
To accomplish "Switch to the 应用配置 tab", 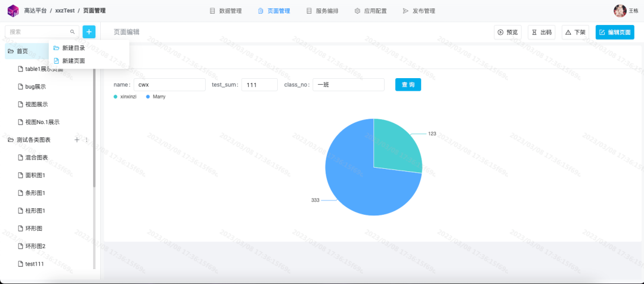I will point(370,11).
